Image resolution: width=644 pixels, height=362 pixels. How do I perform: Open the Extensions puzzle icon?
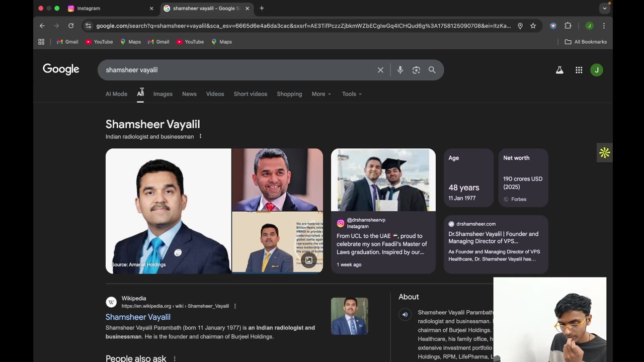coord(568,26)
